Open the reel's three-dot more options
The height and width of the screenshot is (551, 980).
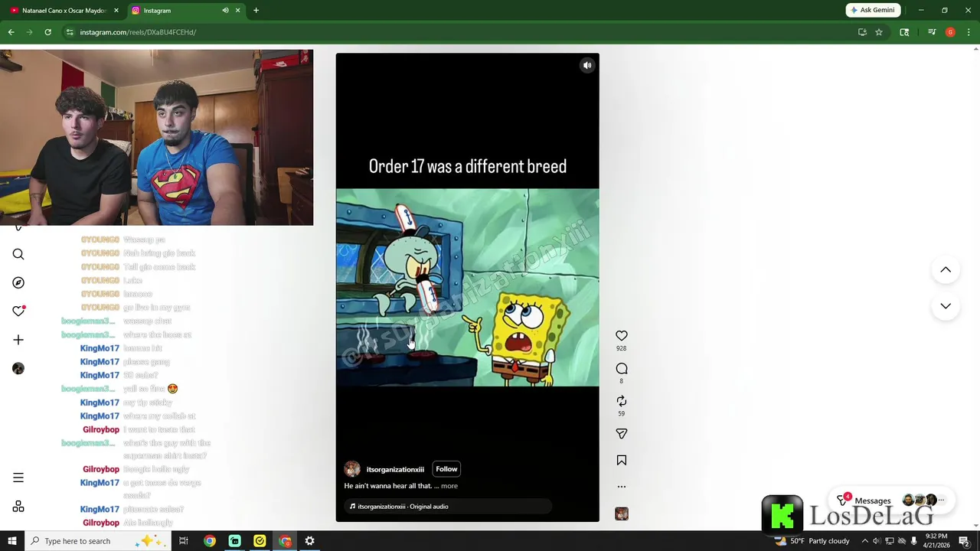(x=622, y=487)
